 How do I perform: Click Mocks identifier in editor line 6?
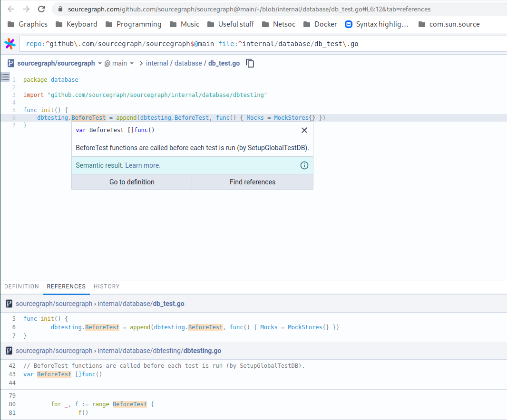tap(255, 118)
